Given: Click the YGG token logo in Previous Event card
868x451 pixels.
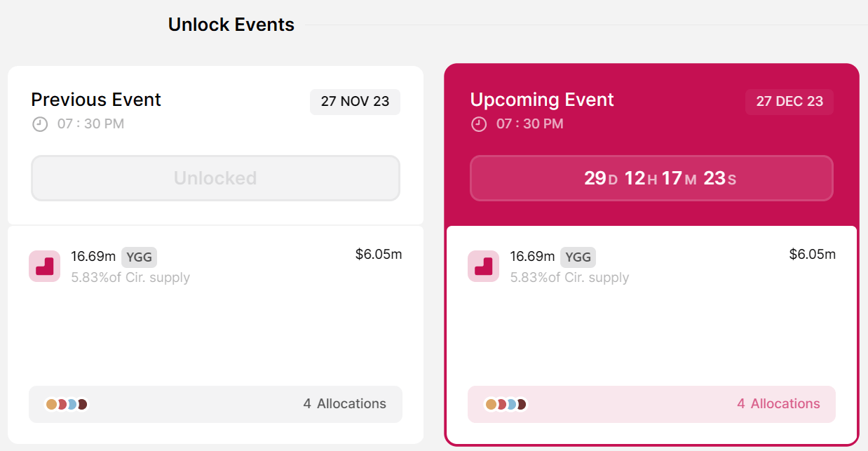Looking at the screenshot, I should click(x=44, y=267).
